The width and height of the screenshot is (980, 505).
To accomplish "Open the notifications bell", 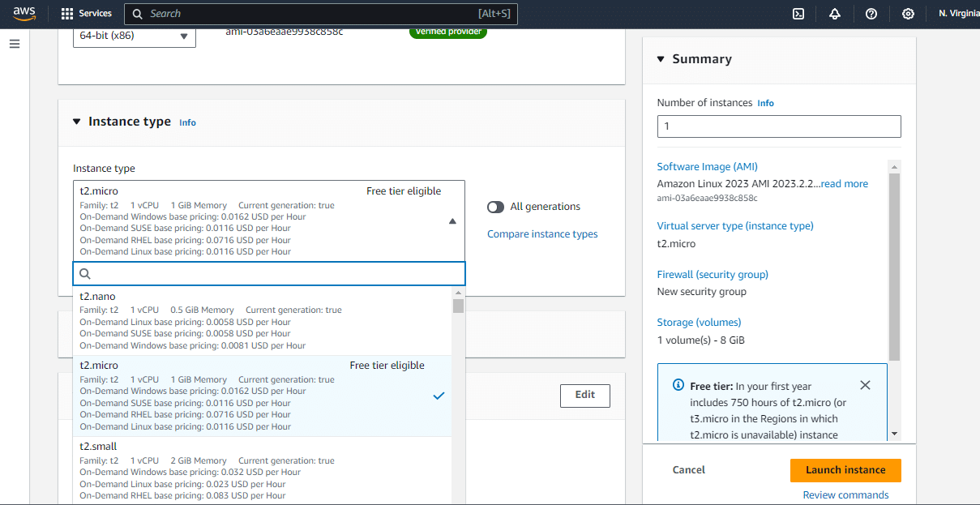I will pos(835,14).
